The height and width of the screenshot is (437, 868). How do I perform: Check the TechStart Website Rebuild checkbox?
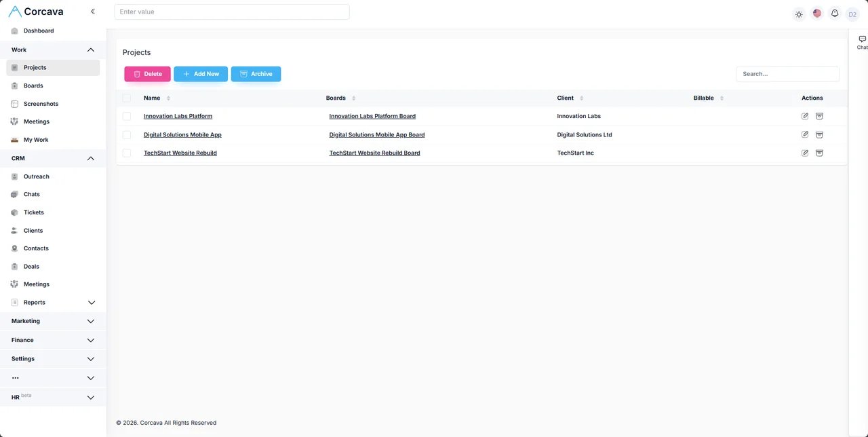(x=127, y=153)
